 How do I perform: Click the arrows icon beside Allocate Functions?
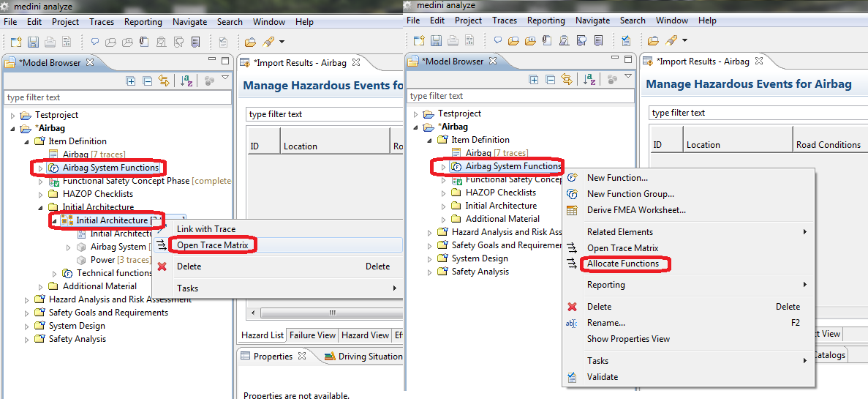(572, 264)
